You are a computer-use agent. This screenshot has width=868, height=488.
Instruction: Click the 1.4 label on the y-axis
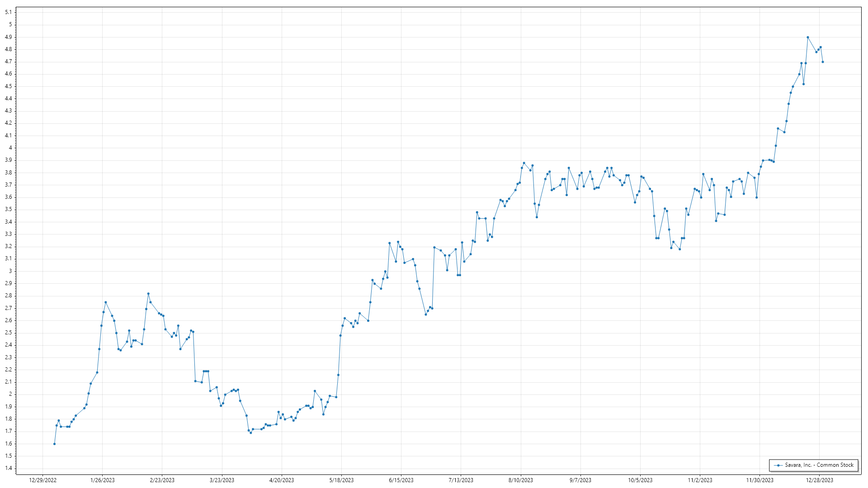coord(9,468)
